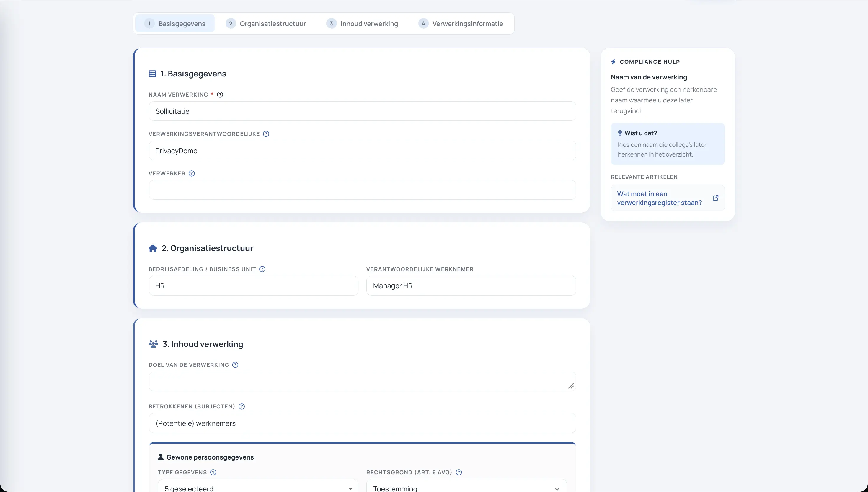The width and height of the screenshot is (868, 492).
Task: Focus the empty Verwerker input field
Action: coord(362,190)
